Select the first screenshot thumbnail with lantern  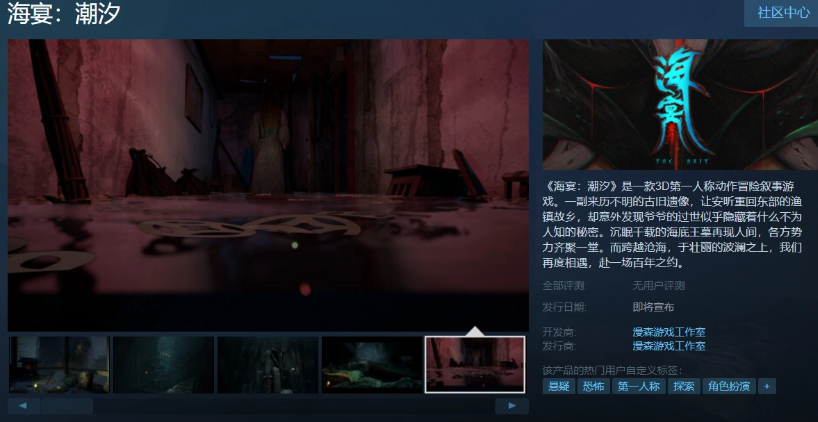(x=59, y=365)
